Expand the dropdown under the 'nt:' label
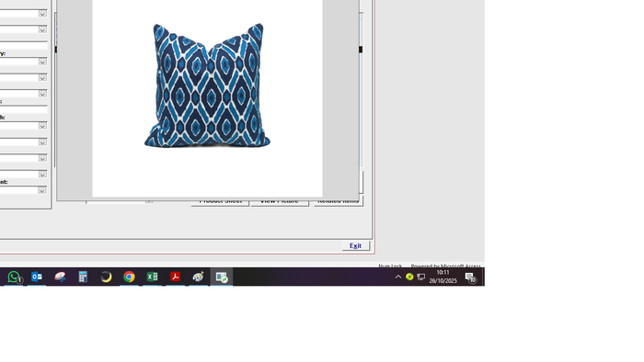 coord(42,190)
